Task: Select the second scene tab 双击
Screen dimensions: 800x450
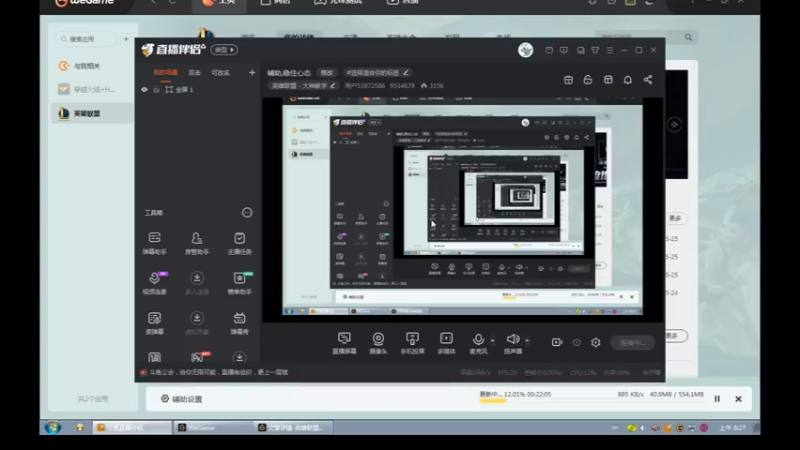Action: tap(194, 72)
